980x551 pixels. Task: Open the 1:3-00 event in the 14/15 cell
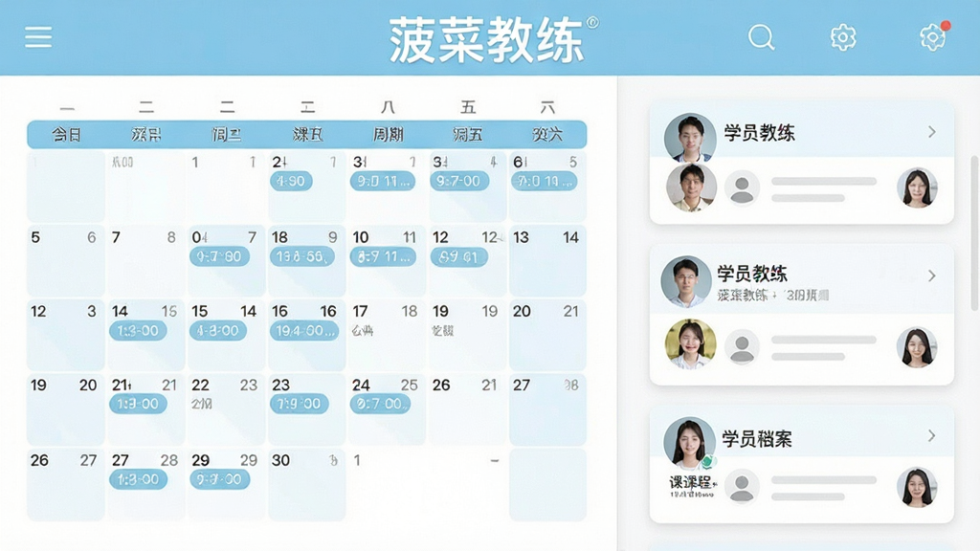(x=138, y=330)
